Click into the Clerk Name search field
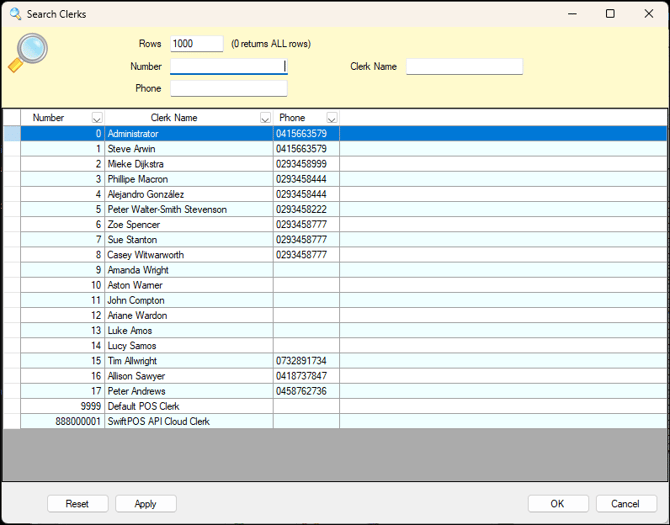 coord(464,66)
